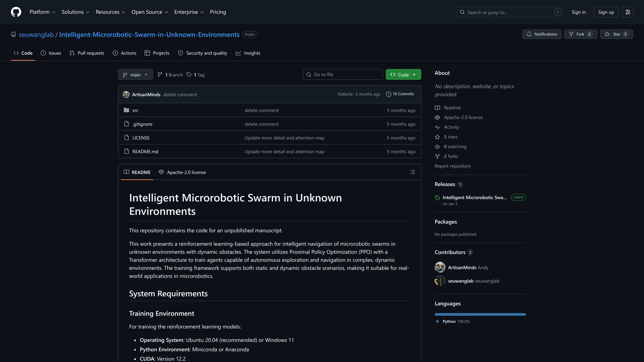Click LICENSE row's commit message 'Update more detail'
Image resolution: width=644 pixels, height=362 pixels.
tap(284, 138)
